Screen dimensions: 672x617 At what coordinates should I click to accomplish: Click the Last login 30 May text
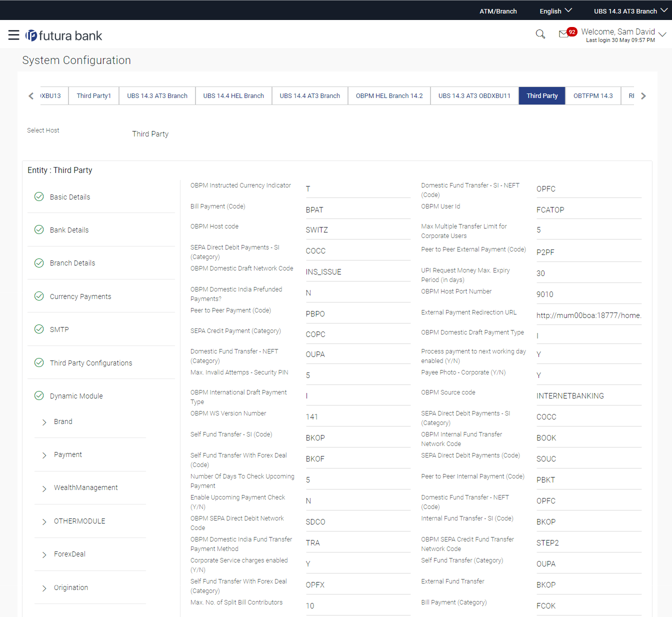click(620, 40)
